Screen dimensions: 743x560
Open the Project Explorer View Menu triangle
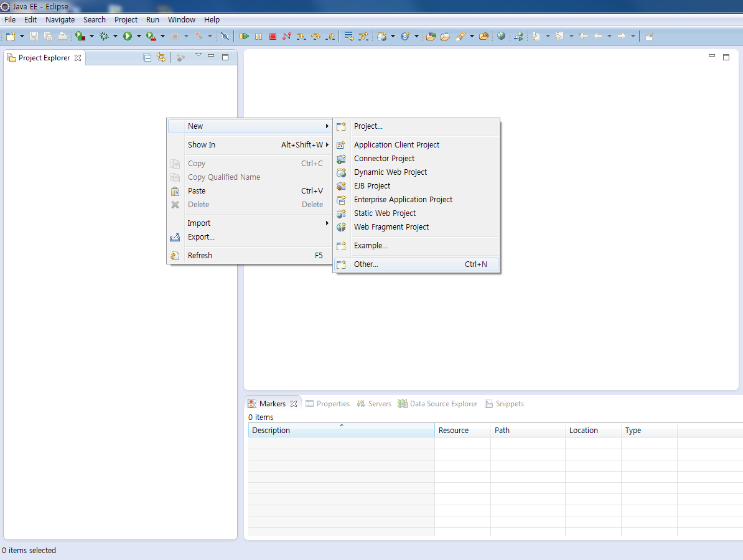click(x=199, y=56)
